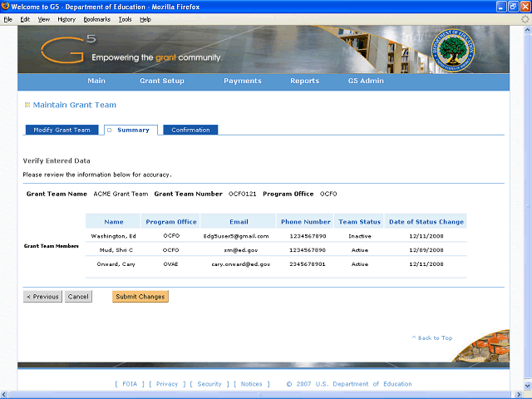Screen dimensions: 532x399
Task: Click the Previous button
Action: (x=42, y=297)
